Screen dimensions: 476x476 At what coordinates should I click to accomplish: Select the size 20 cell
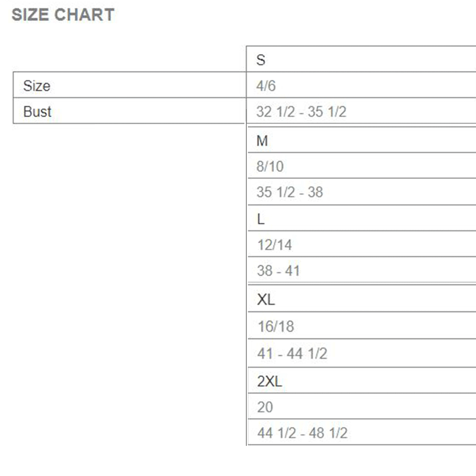[265, 407]
